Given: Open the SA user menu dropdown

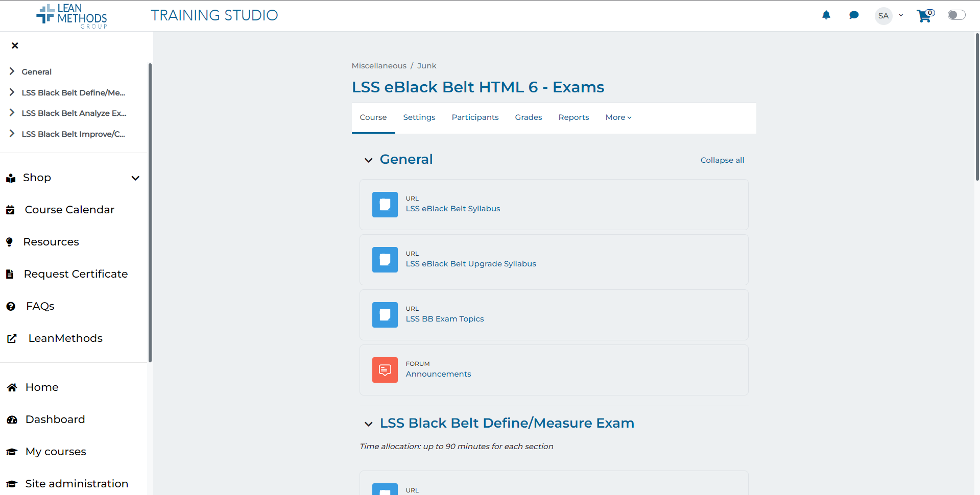Looking at the screenshot, I should click(889, 16).
